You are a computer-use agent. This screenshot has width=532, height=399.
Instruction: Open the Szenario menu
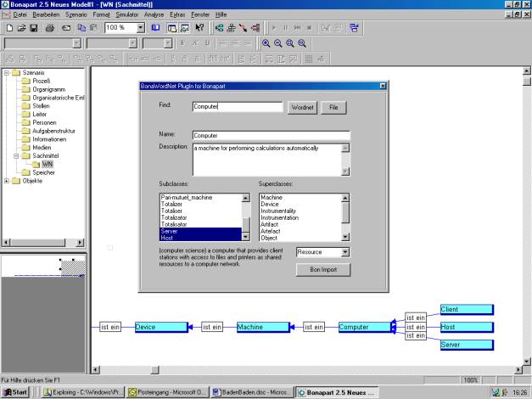(76, 15)
